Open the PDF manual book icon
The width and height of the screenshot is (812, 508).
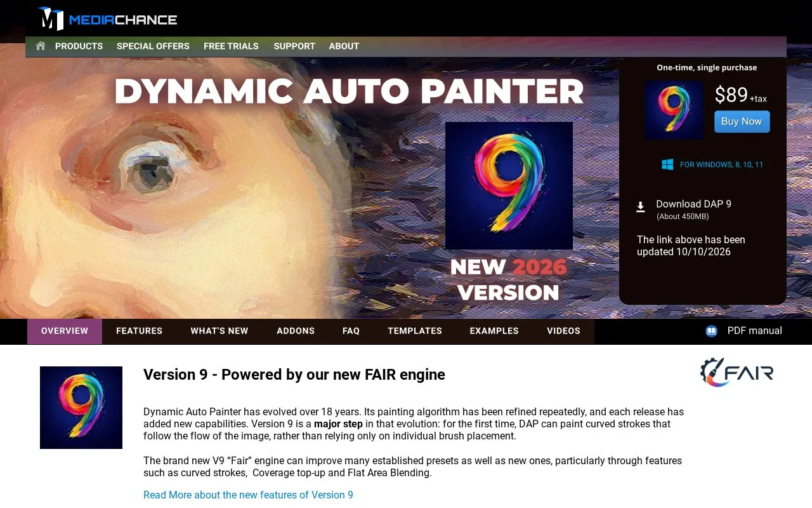pos(711,331)
